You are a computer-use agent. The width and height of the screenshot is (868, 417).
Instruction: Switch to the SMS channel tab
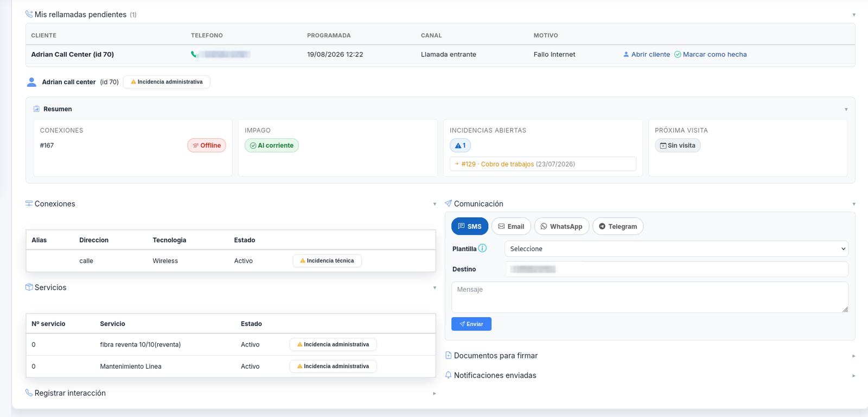[x=470, y=226]
